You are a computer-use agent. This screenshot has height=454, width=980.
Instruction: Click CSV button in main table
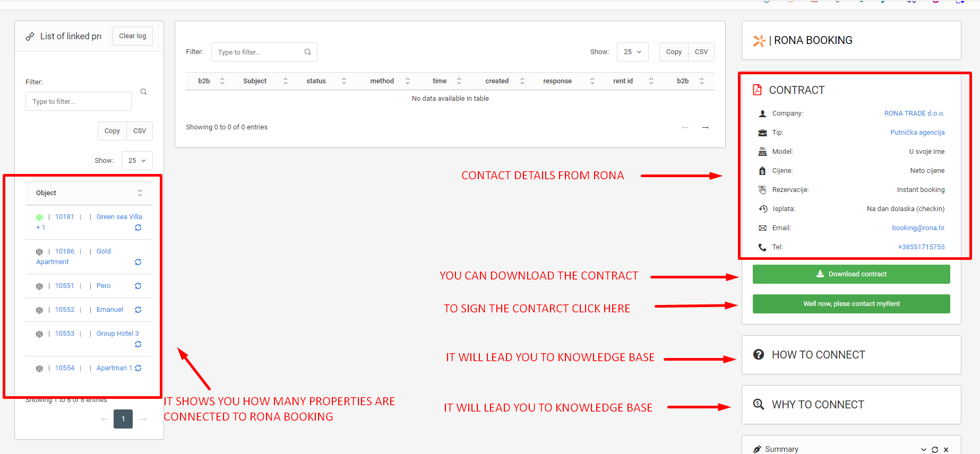(x=701, y=52)
